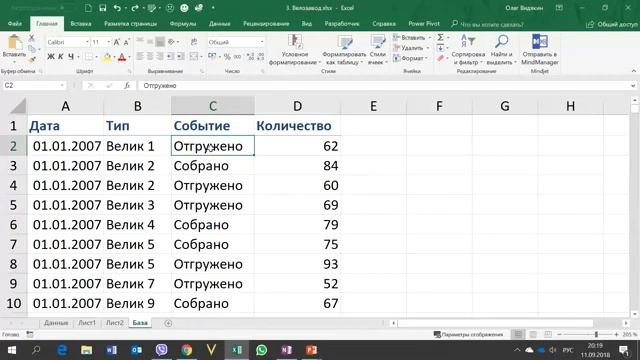The width and height of the screenshot is (640, 360).
Task: Click the frowning face feedback icon
Action: click(170, 8)
